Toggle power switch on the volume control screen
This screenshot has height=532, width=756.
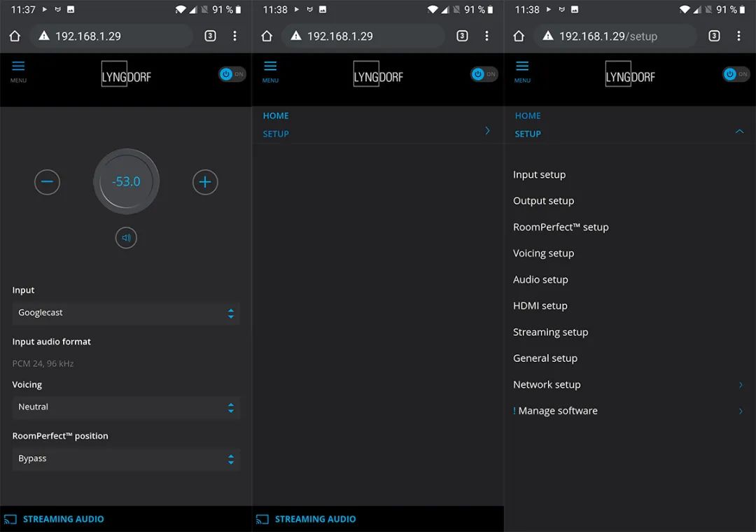[232, 74]
